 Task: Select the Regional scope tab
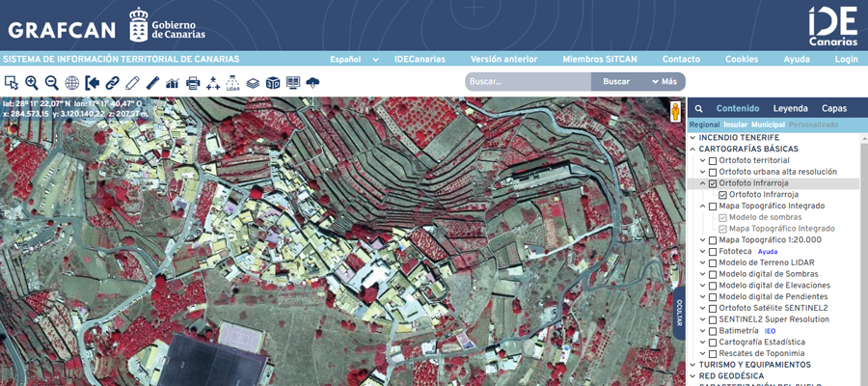tap(704, 125)
